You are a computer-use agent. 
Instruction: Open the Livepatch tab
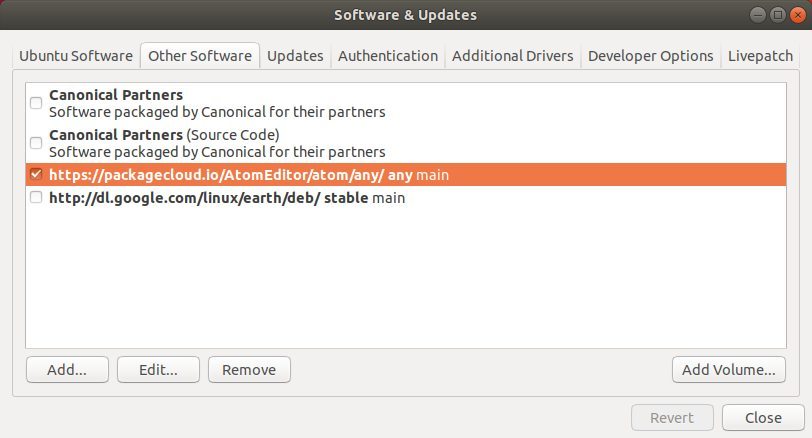pos(760,55)
